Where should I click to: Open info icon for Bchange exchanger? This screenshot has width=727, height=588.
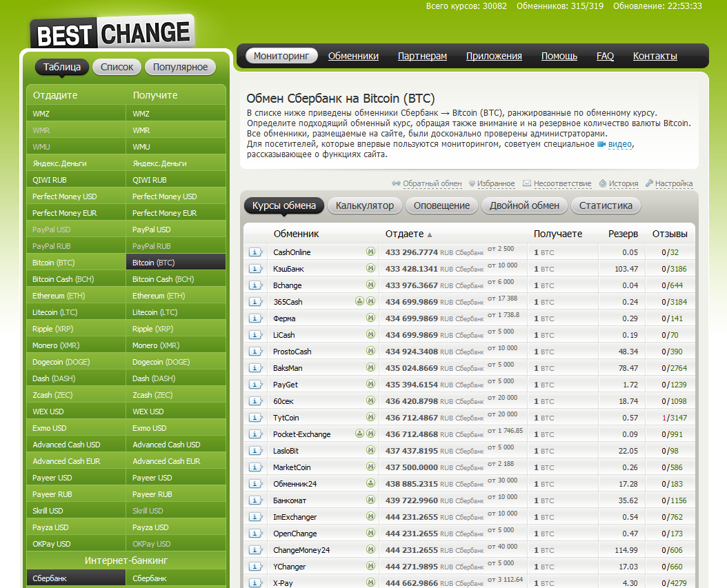click(x=255, y=285)
